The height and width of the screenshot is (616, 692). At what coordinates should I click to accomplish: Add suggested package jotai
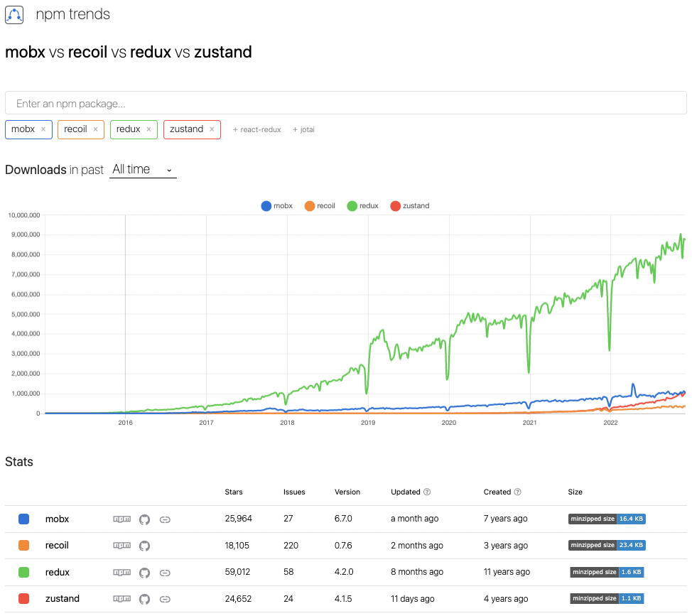pyautogui.click(x=303, y=130)
